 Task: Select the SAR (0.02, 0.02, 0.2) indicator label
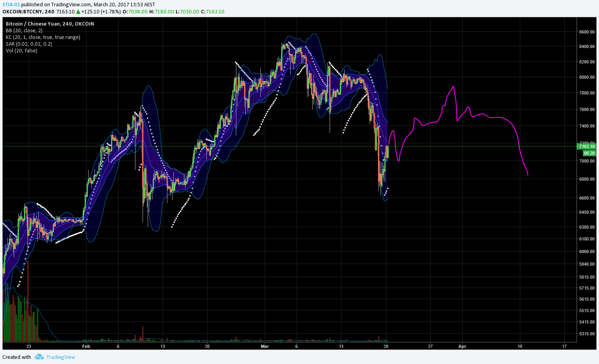tap(29, 44)
